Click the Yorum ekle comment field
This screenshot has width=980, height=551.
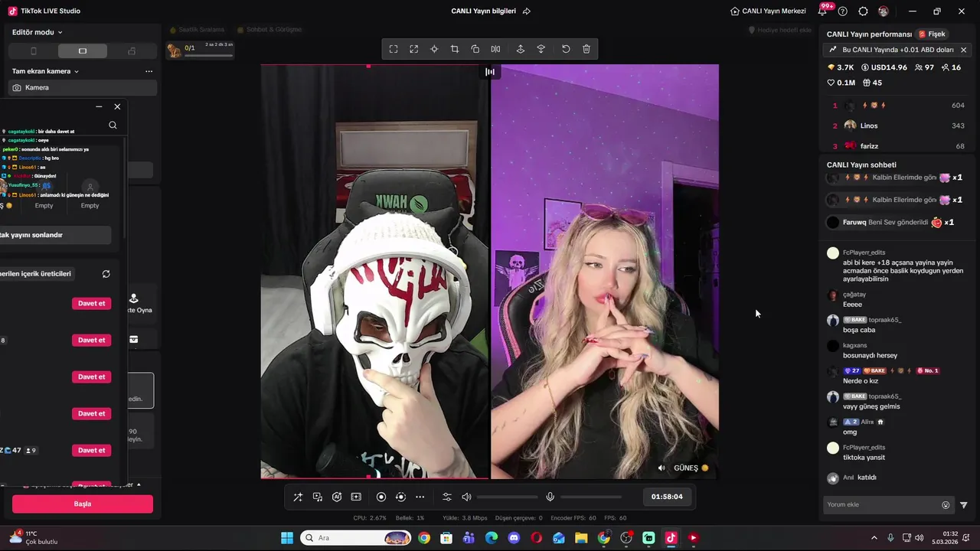coord(882,504)
